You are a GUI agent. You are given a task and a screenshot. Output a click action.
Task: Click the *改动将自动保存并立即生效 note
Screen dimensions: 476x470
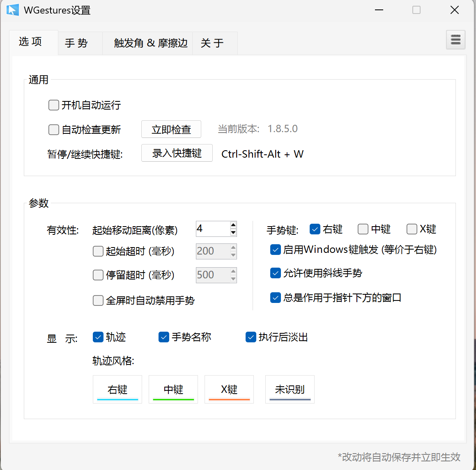point(399,457)
